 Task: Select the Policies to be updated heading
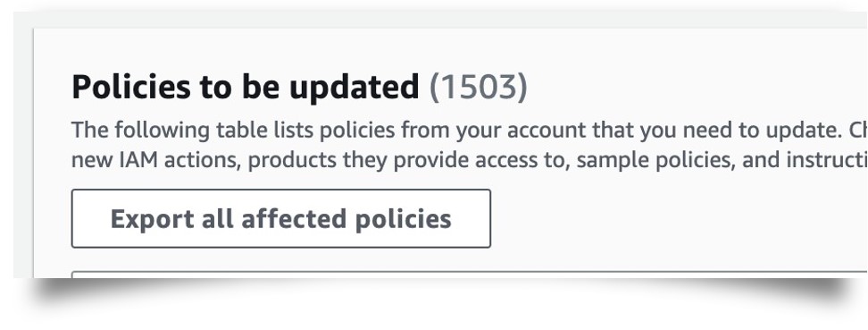pos(246,87)
